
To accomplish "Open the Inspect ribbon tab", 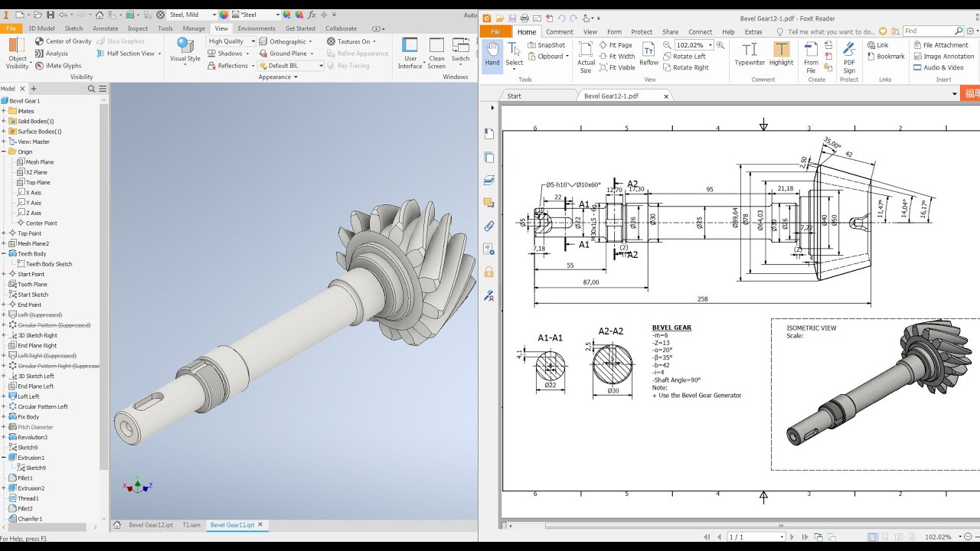I will tap(138, 28).
